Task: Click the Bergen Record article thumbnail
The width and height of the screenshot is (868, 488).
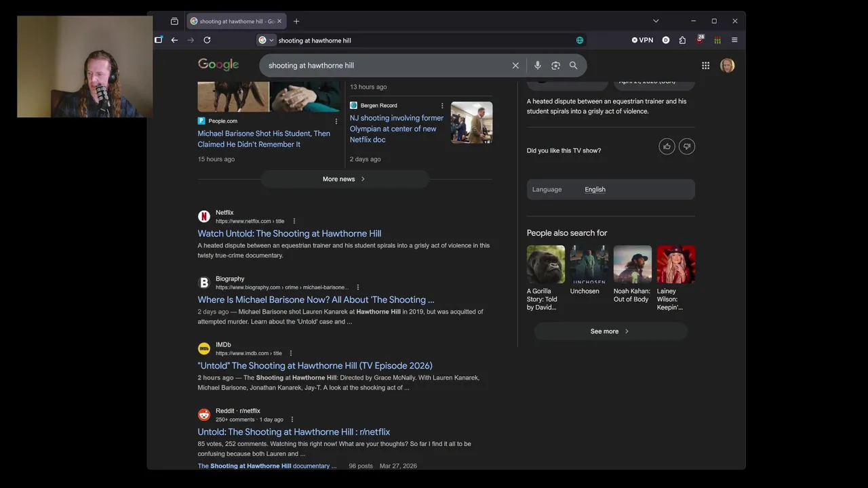Action: [472, 123]
